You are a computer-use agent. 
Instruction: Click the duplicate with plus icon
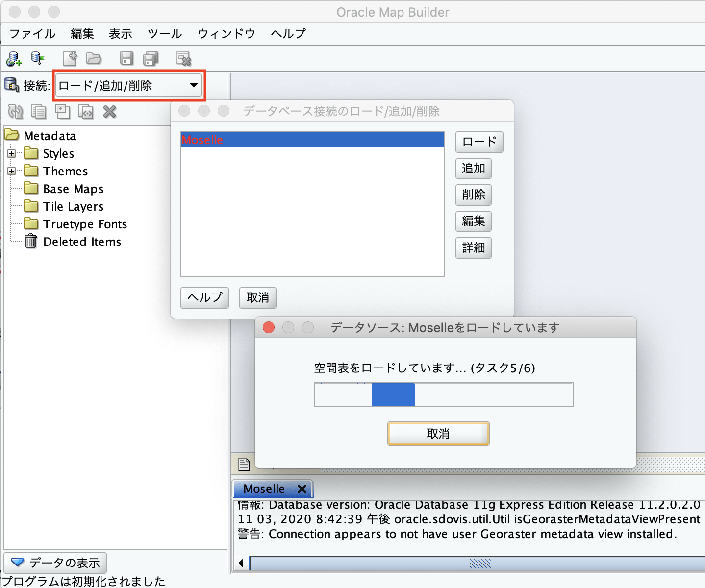point(62,112)
